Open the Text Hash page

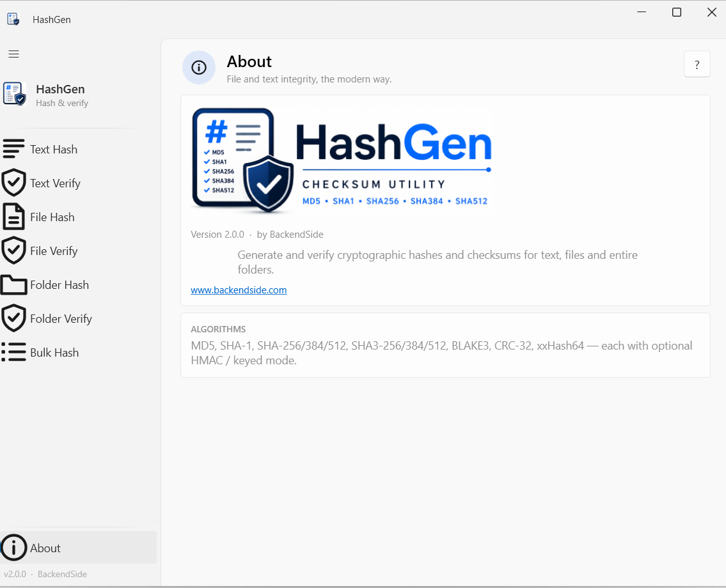point(78,149)
